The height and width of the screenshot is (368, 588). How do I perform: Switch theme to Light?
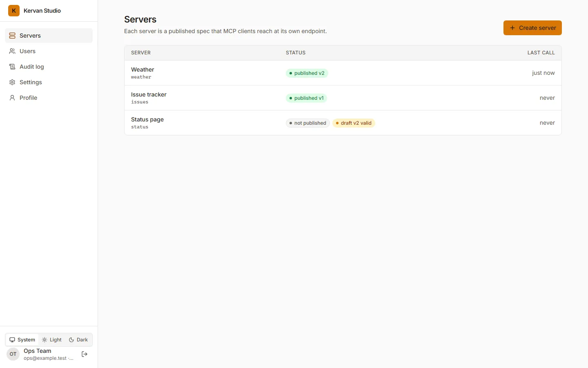(52, 340)
